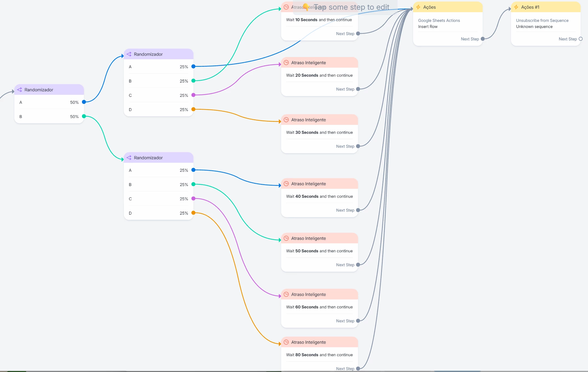Click 'Wait 80 Seconds and then continue' text
The image size is (588, 372).
319,355
